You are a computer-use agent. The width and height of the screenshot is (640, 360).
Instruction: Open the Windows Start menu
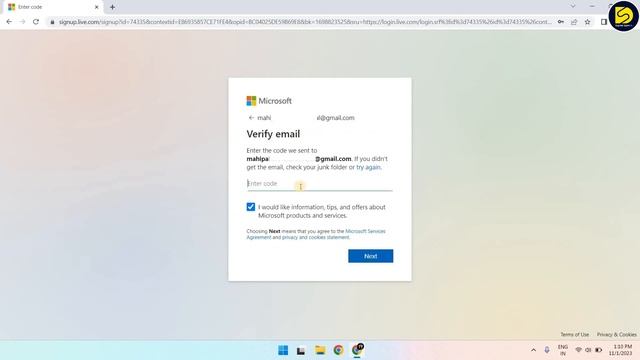point(283,350)
